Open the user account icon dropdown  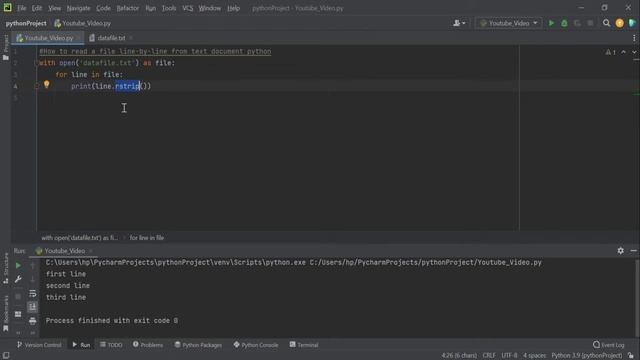459,23
